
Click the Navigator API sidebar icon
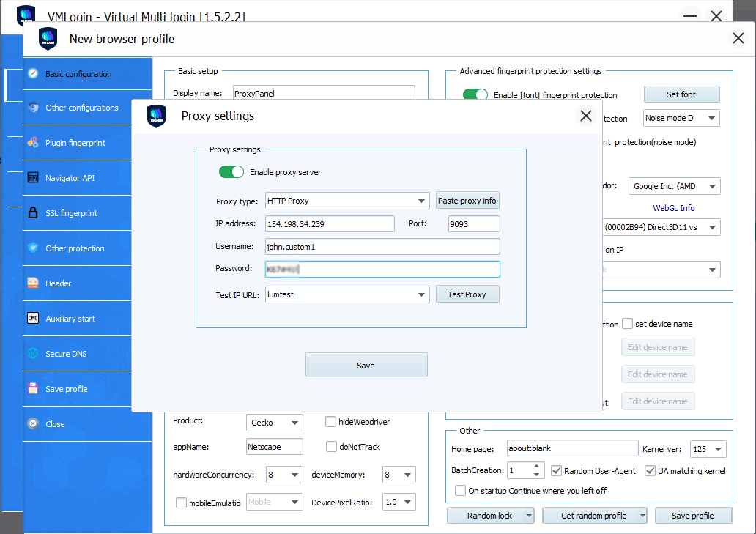point(33,178)
